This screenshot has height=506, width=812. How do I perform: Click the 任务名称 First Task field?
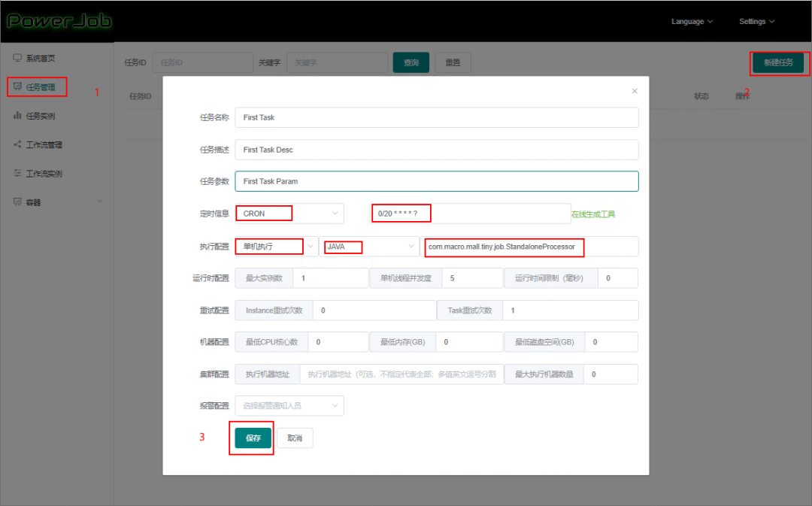[436, 117]
